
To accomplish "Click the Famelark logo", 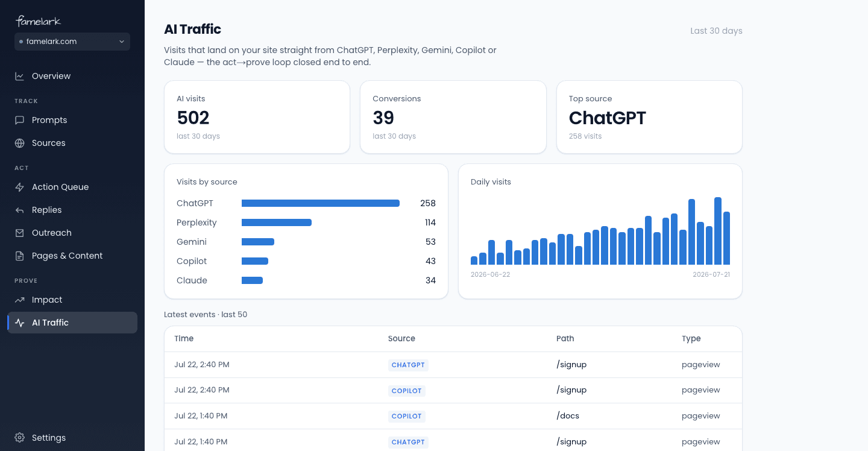I will tap(38, 21).
